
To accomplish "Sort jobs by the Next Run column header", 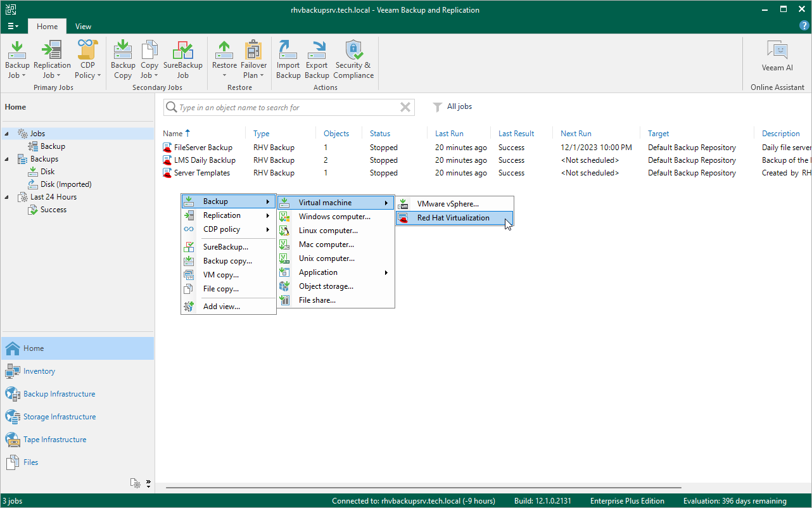I will pyautogui.click(x=576, y=134).
